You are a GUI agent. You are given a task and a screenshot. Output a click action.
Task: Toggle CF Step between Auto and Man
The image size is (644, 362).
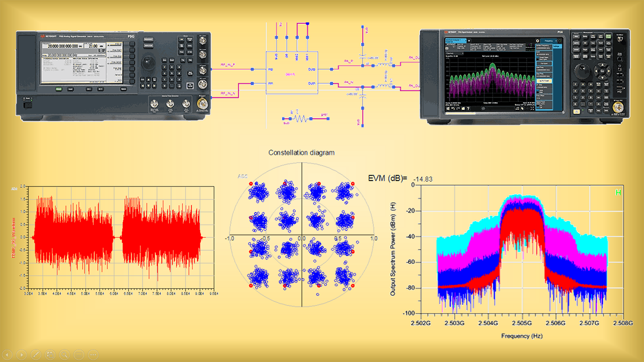click(x=539, y=91)
